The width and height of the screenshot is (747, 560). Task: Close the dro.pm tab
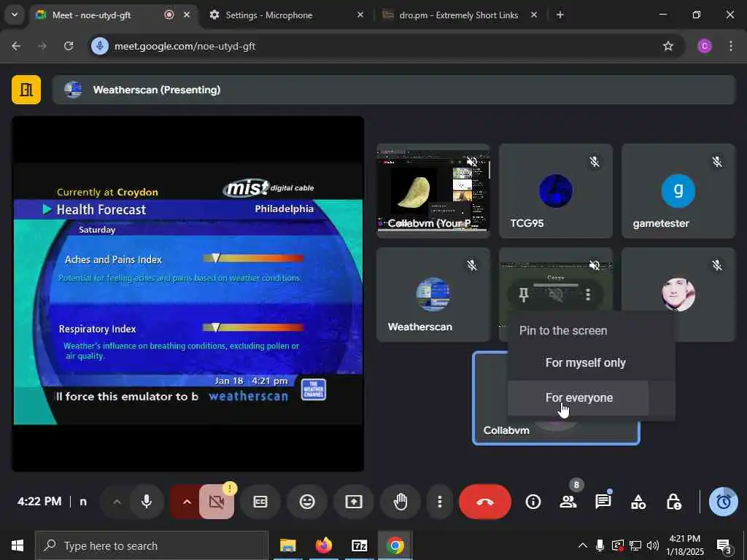(x=534, y=15)
